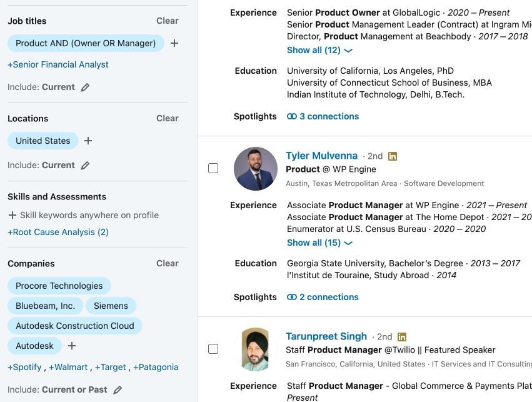532x402 pixels.
Task: Add another job title with plus icon
Action: click(174, 43)
